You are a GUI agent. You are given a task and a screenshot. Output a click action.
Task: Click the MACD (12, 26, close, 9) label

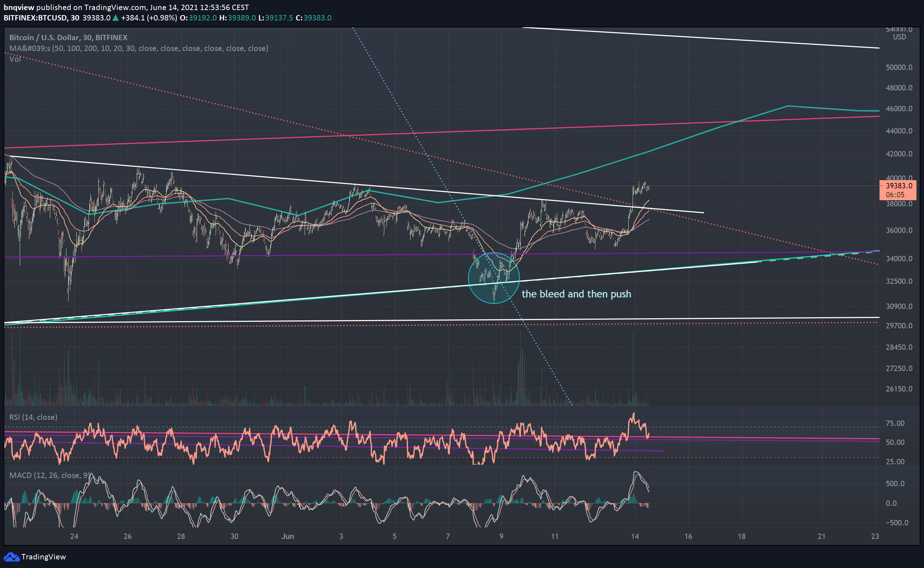pos(50,475)
